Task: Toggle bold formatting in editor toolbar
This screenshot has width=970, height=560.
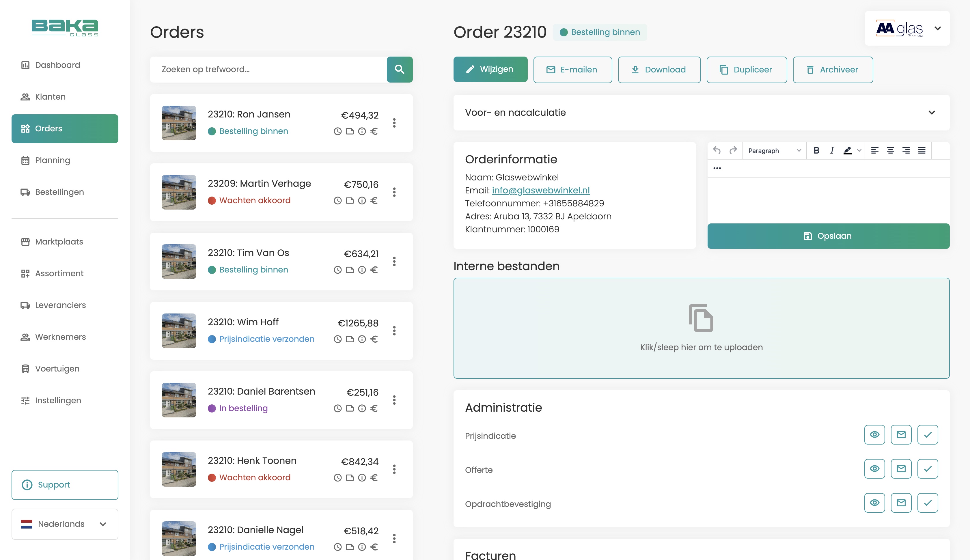Action: coord(816,150)
